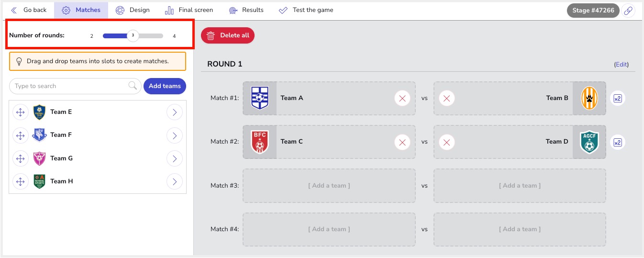Click the Add teams button
Image resolution: width=644 pixels, height=258 pixels.
165,86
